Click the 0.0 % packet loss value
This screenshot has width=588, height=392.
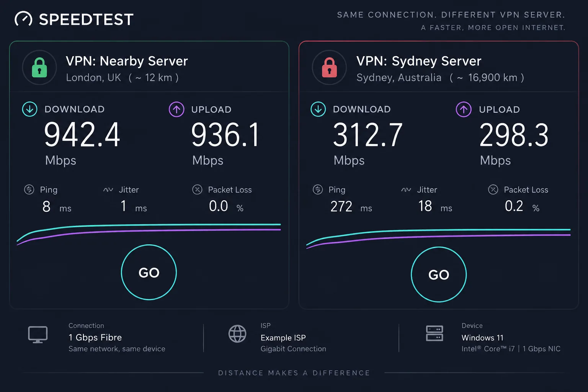click(x=226, y=206)
